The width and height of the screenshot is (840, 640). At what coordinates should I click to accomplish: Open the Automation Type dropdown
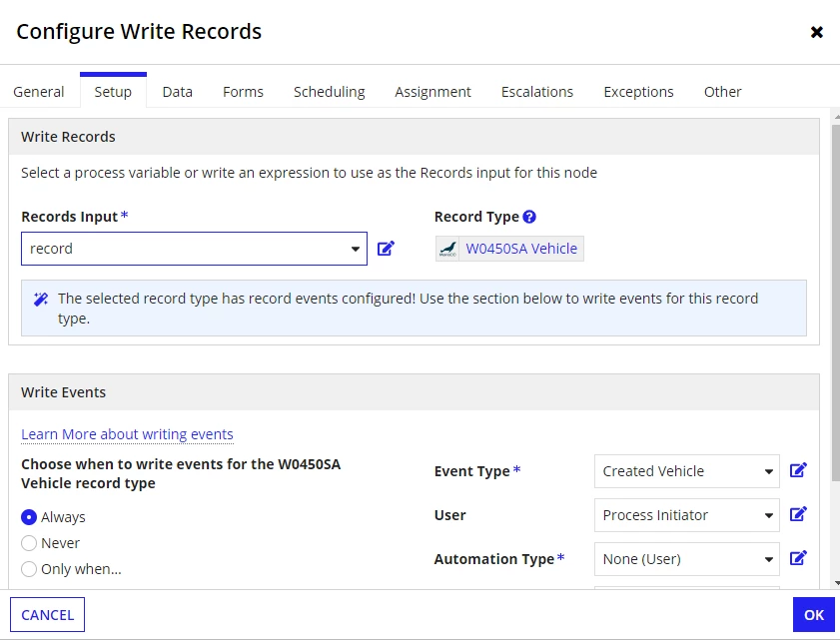coord(687,559)
